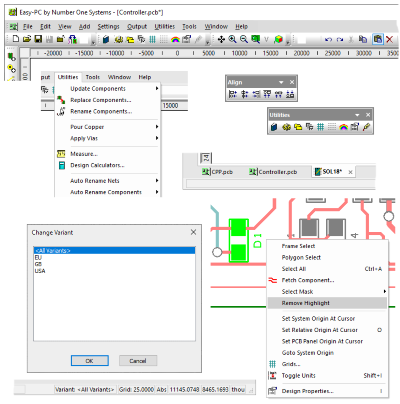Close the SOL18* tab with its X
Viewport: 400px width, 404px height.
coord(350,172)
